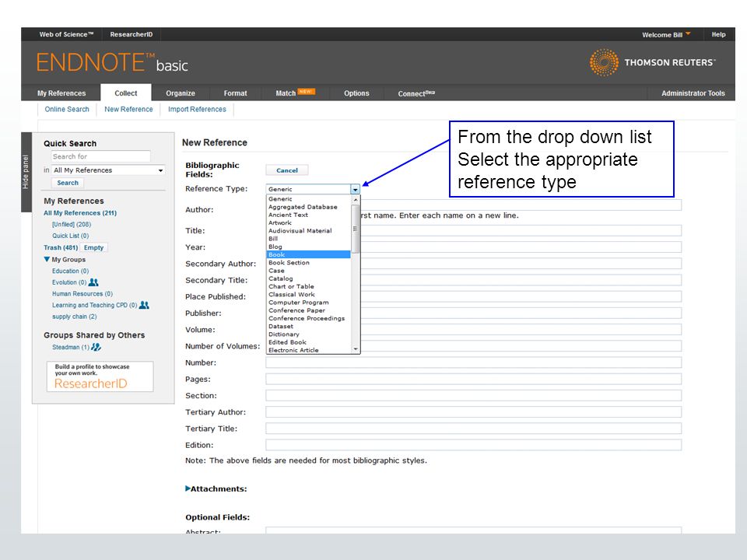Select Generic in the reference type list
Image resolution: width=747 pixels, height=560 pixels.
coord(309,199)
